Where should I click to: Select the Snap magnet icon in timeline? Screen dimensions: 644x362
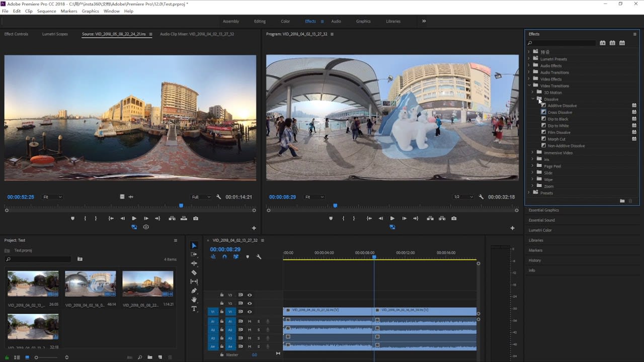pos(224,257)
